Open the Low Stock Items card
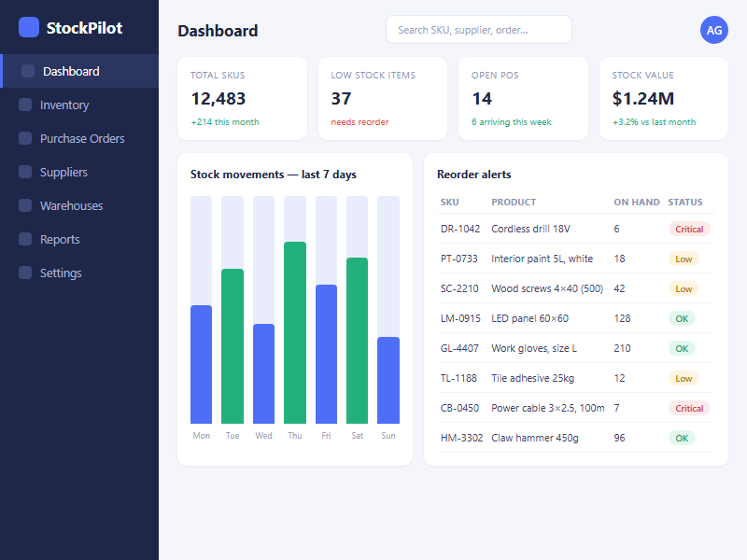 pos(383,99)
